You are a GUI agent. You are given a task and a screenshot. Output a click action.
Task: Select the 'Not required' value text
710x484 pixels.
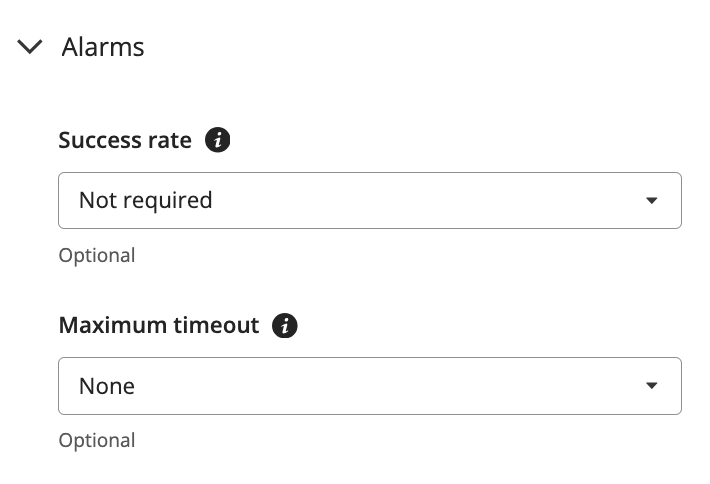[145, 200]
